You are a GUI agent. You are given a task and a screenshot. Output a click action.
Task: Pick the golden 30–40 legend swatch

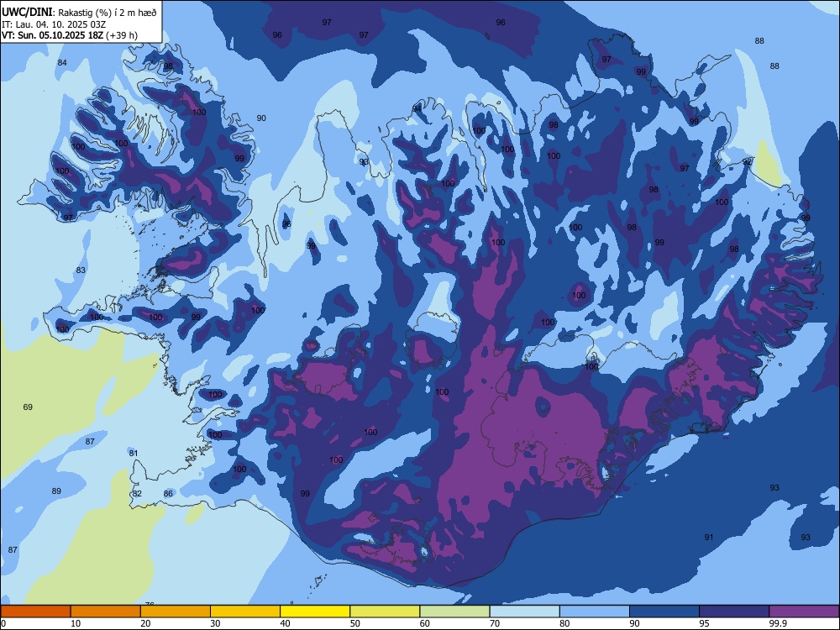click(x=245, y=612)
